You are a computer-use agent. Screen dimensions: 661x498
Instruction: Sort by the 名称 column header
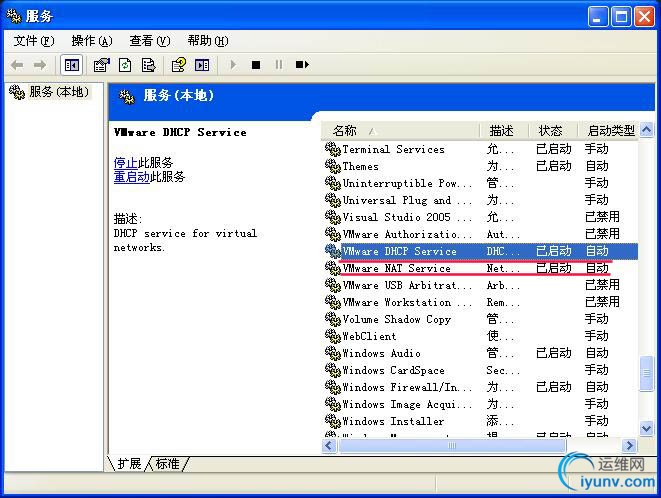pyautogui.click(x=400, y=131)
